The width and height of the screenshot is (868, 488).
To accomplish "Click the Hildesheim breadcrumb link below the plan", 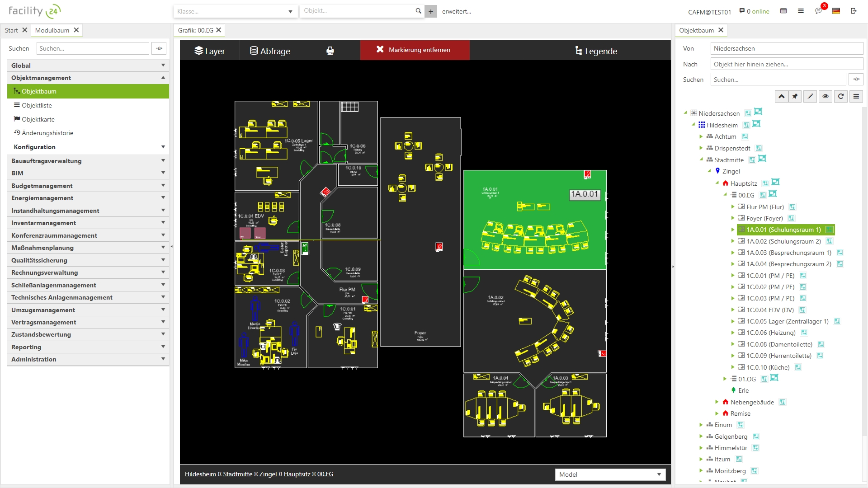I will click(200, 474).
